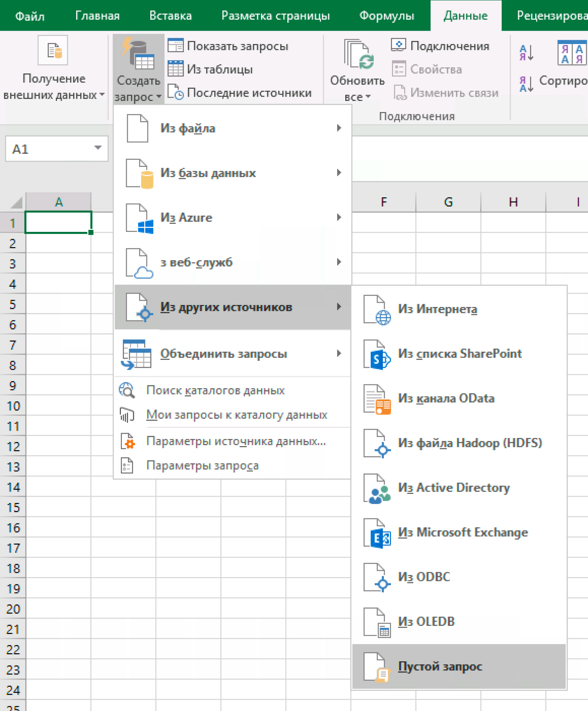588x711 pixels.
Task: Click the Из файла blank page icon
Action: [137, 128]
